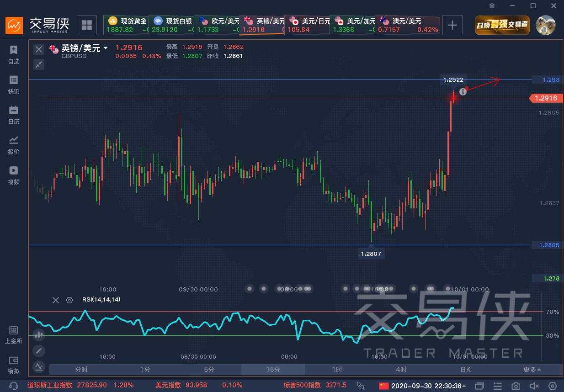Switch to the 美元/加元 tab
564x392 pixels.
point(352,25)
